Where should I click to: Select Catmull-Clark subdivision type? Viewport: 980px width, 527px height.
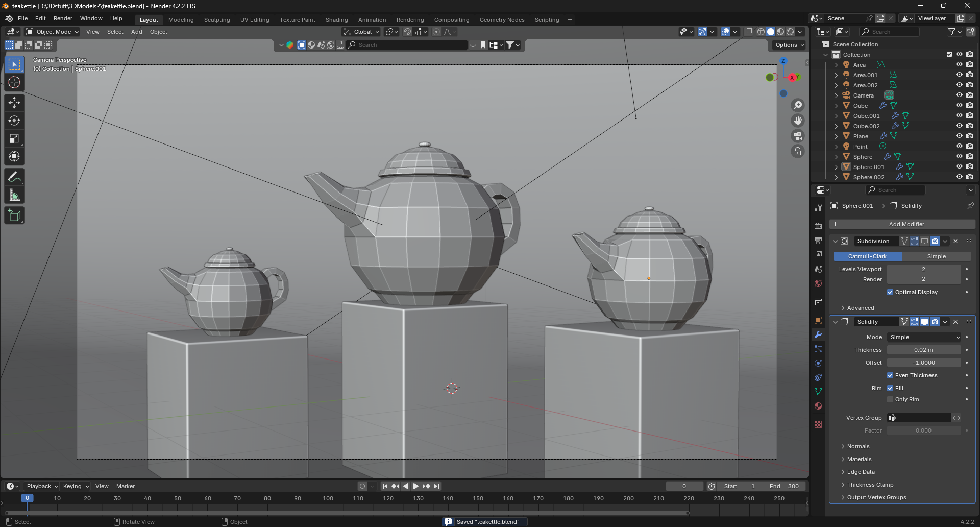[867, 256]
